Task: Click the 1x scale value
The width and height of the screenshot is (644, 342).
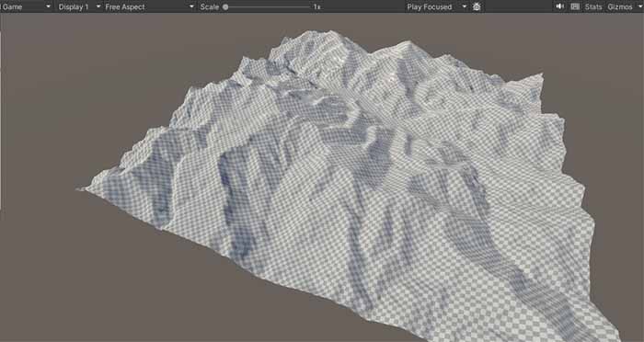Action: click(316, 7)
